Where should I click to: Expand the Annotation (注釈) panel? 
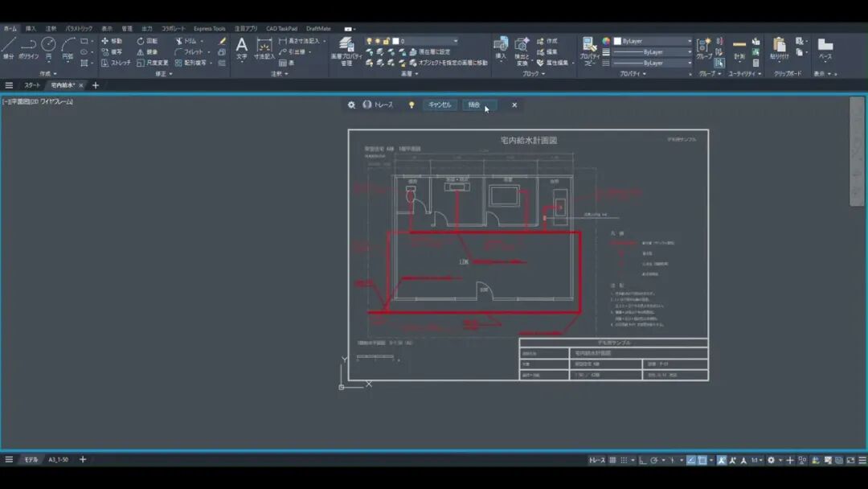coord(280,74)
